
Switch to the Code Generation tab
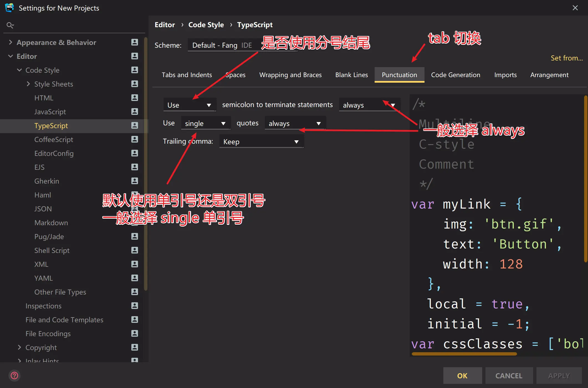[x=456, y=75]
